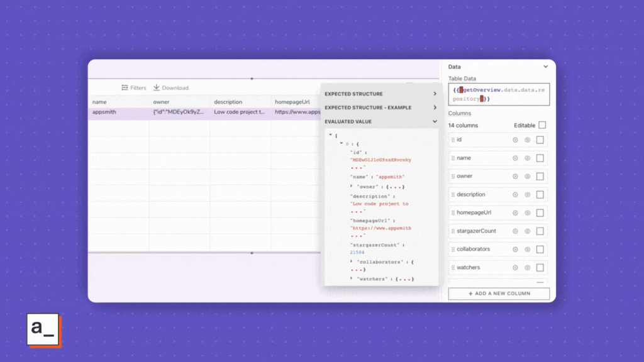Collapse the Data section chevron
Image resolution: width=644 pixels, height=362 pixels.
click(545, 67)
